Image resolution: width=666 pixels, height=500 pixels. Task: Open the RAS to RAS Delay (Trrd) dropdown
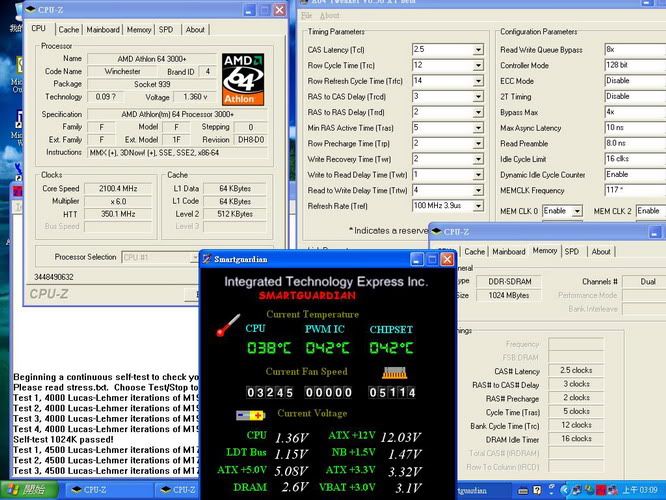[478, 113]
